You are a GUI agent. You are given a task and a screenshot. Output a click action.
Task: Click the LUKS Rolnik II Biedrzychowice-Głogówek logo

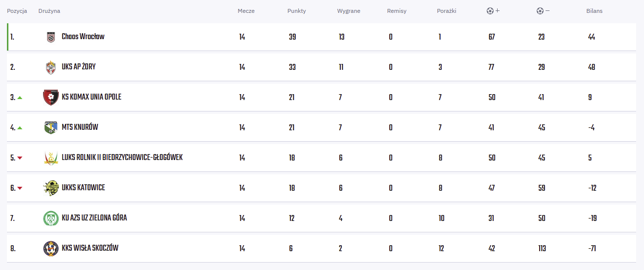click(x=51, y=158)
